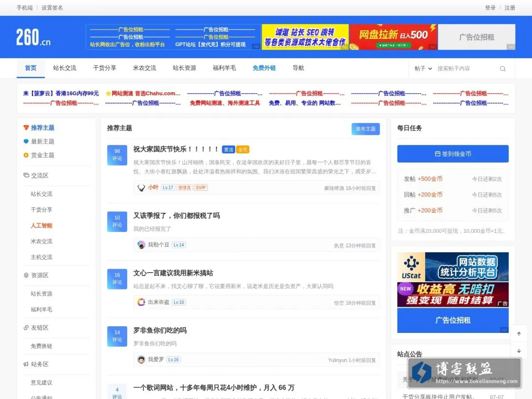The height and width of the screenshot is (399, 532).
Task: Click the 设置签名 link
Action: coord(52,8)
